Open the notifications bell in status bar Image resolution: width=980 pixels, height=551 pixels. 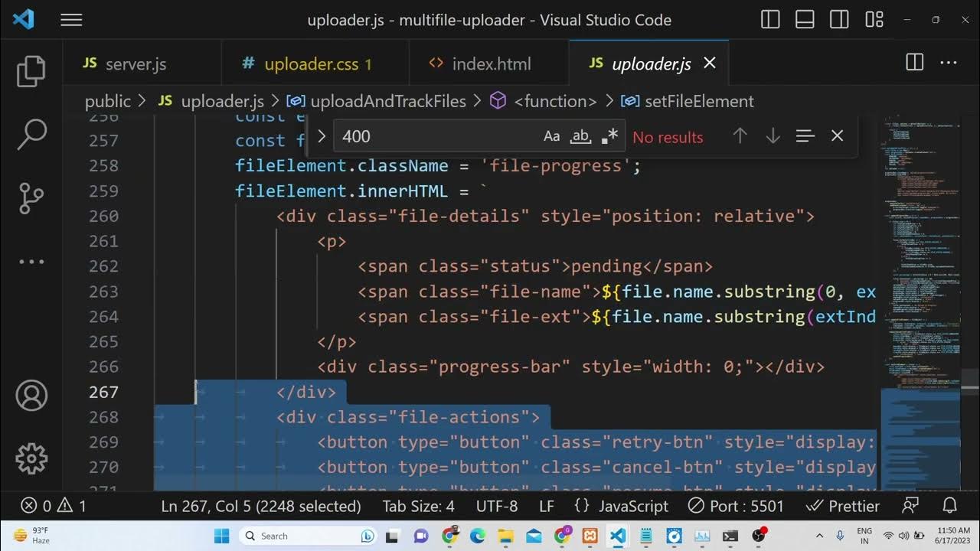click(x=950, y=506)
